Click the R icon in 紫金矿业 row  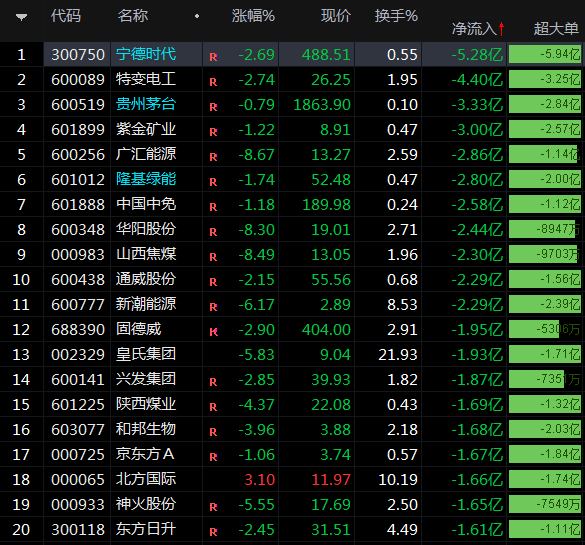pyautogui.click(x=213, y=132)
